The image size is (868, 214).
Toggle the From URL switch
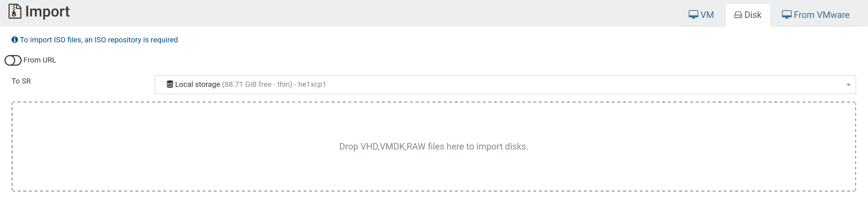pos(13,60)
